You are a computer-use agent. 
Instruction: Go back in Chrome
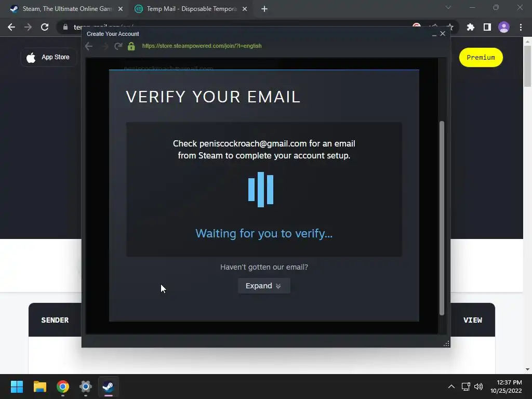point(11,27)
